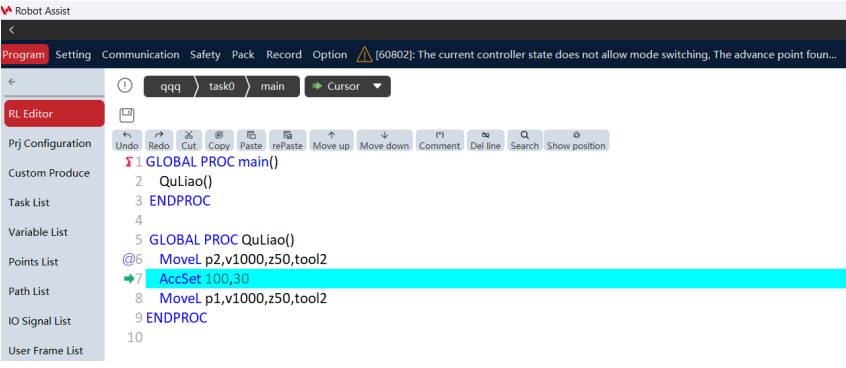
Task: Click the back chevron in the dark top bar
Action: (x=11, y=30)
